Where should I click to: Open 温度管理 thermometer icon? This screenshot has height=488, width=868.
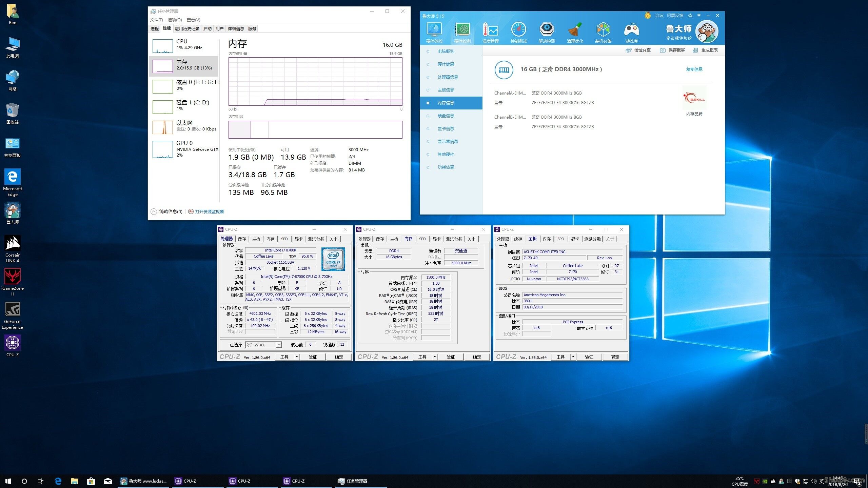pos(491,32)
